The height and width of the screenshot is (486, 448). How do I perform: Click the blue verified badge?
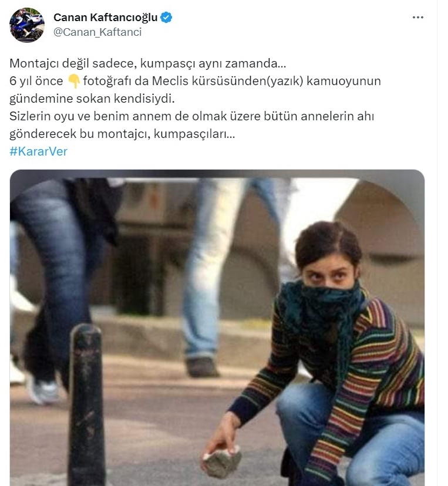(166, 18)
